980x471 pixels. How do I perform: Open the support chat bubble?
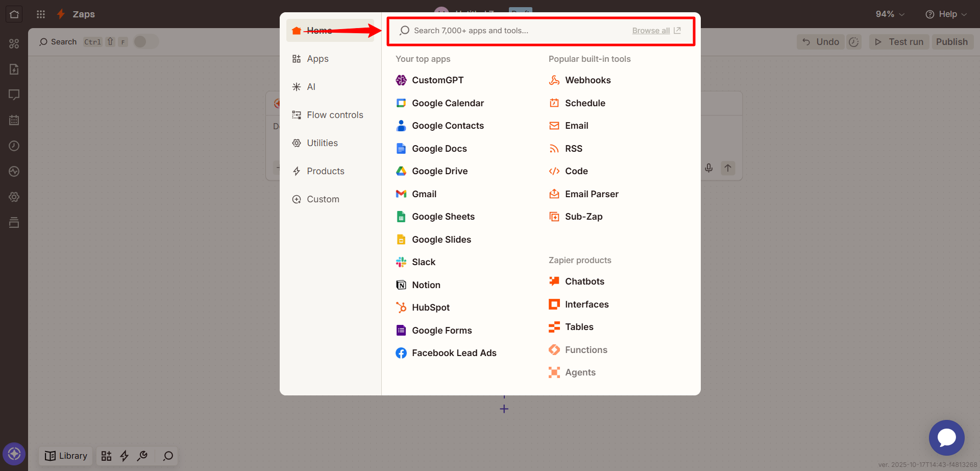[x=947, y=438]
